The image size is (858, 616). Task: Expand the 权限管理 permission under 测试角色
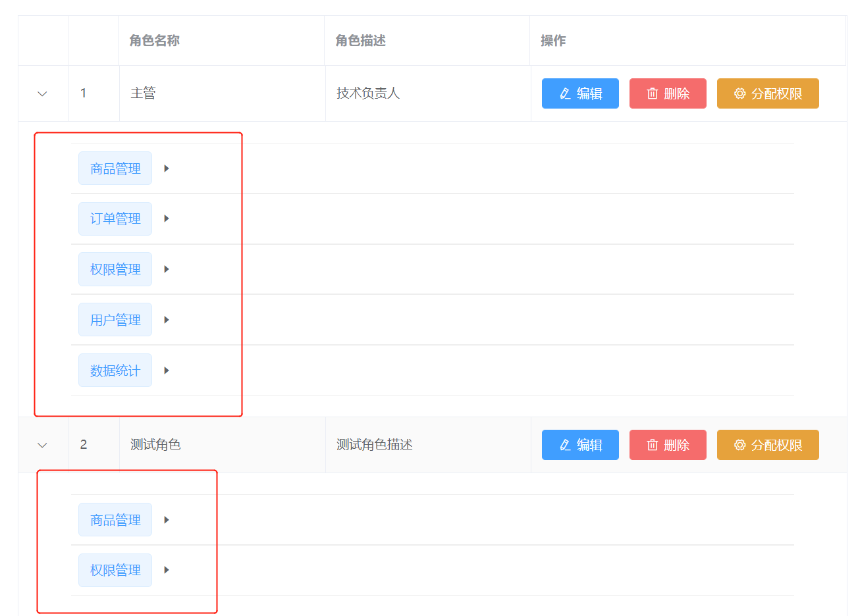pyautogui.click(x=166, y=570)
